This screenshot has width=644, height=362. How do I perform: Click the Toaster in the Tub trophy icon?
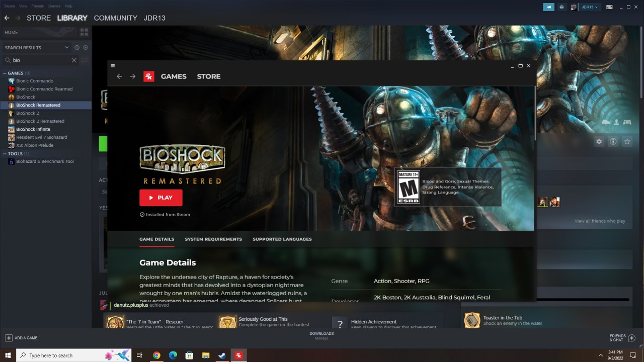pyautogui.click(x=472, y=320)
